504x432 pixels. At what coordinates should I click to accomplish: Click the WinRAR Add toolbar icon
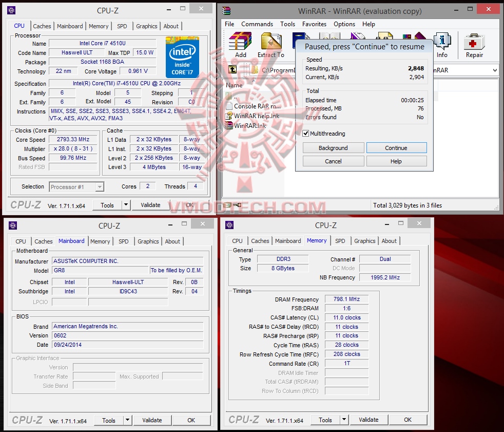tap(240, 45)
